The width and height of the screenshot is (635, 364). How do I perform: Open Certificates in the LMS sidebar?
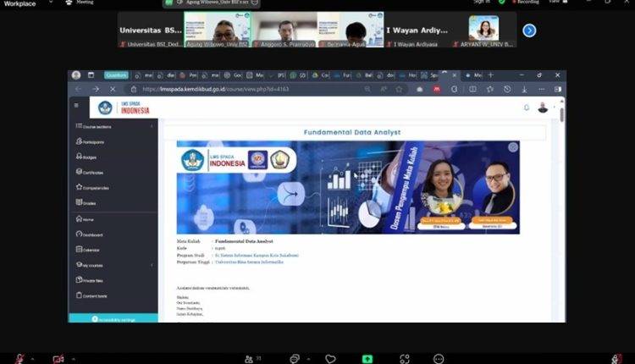(x=90, y=172)
